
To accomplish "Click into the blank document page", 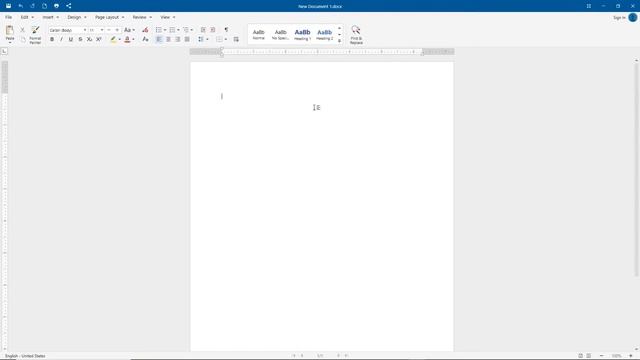I will [x=322, y=206].
